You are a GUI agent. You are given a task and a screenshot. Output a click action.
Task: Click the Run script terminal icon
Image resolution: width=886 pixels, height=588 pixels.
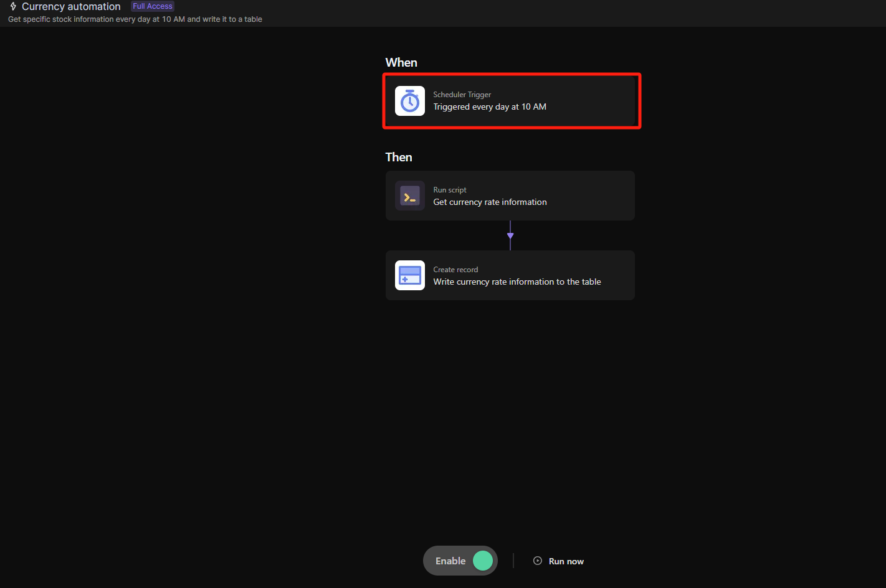(410, 196)
